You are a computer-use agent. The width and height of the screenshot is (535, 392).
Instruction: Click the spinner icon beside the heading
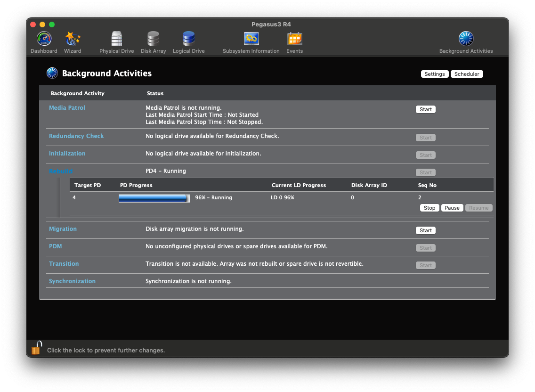[52, 73]
